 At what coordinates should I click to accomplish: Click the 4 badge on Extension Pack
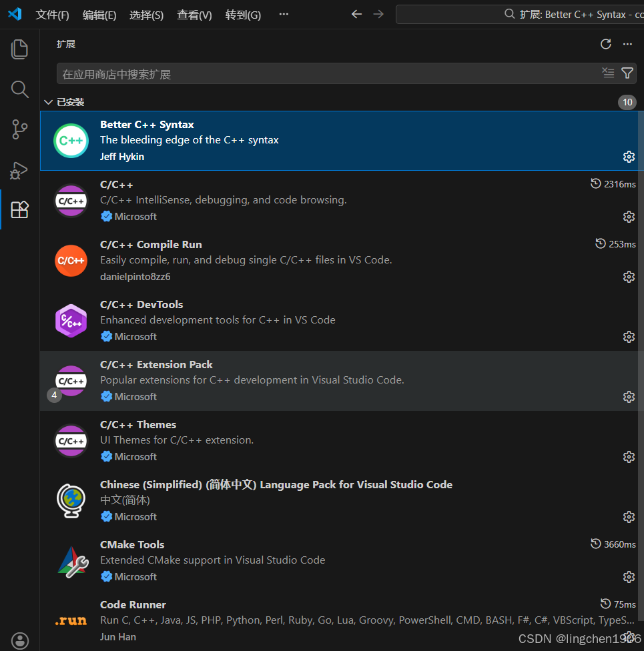(54, 396)
